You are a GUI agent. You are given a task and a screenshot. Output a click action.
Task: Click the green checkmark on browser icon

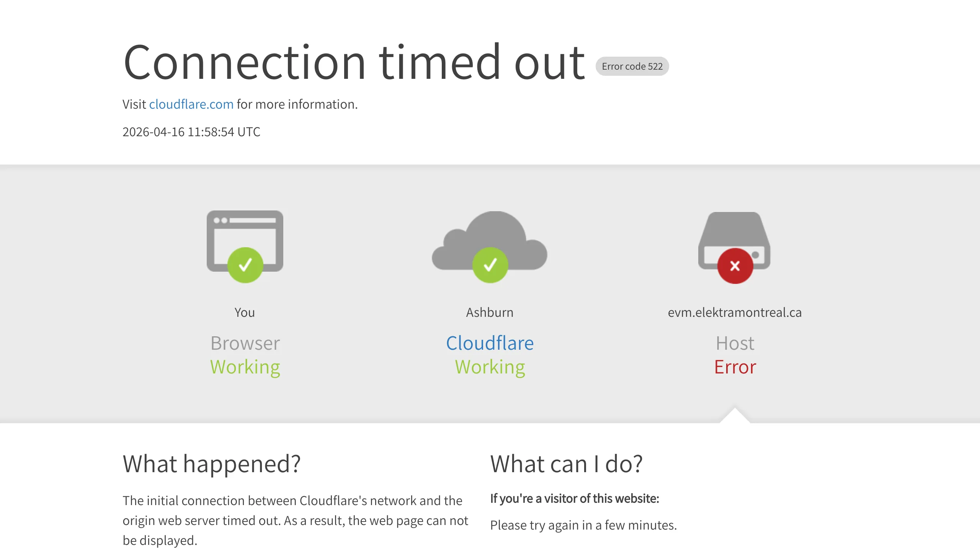tap(245, 265)
